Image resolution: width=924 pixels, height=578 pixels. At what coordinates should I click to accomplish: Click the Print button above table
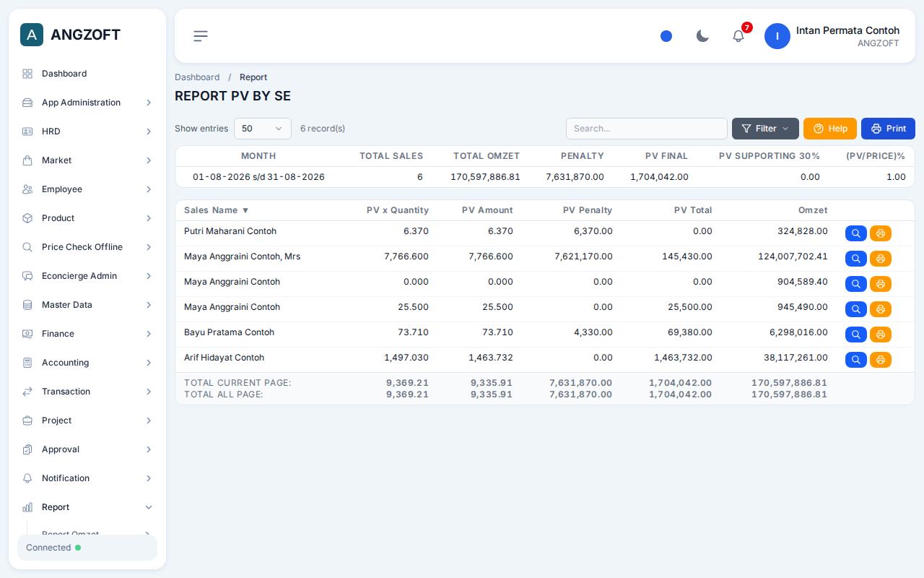(x=888, y=129)
